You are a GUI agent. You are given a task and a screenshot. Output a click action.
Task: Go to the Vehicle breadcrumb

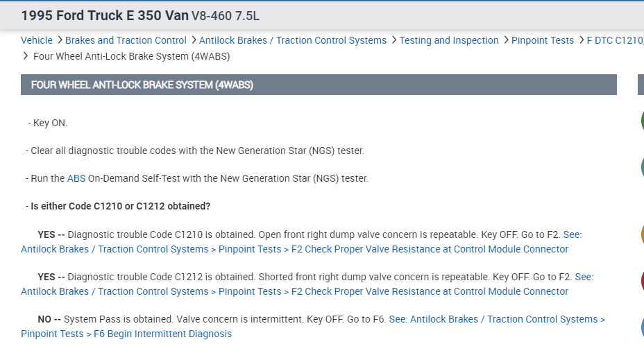coord(37,40)
